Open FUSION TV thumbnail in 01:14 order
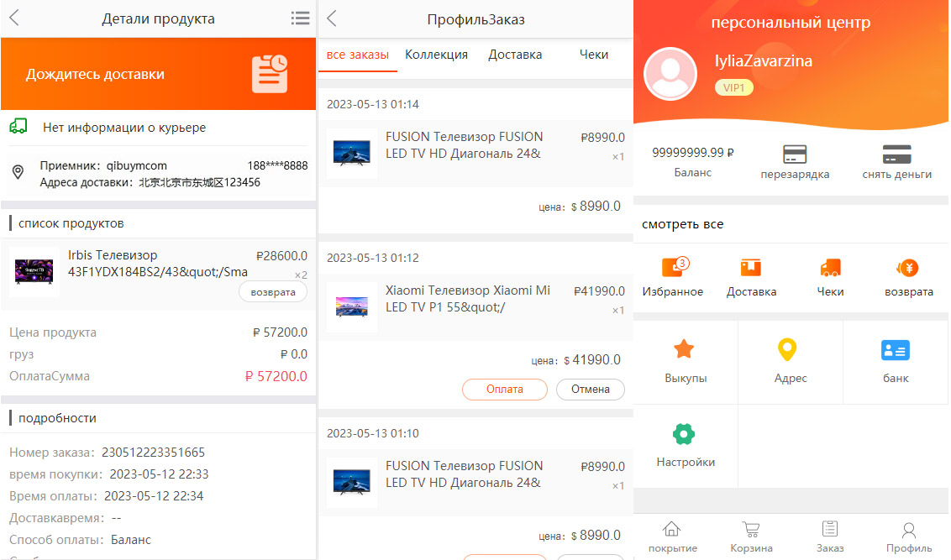951x560 pixels. click(x=352, y=153)
